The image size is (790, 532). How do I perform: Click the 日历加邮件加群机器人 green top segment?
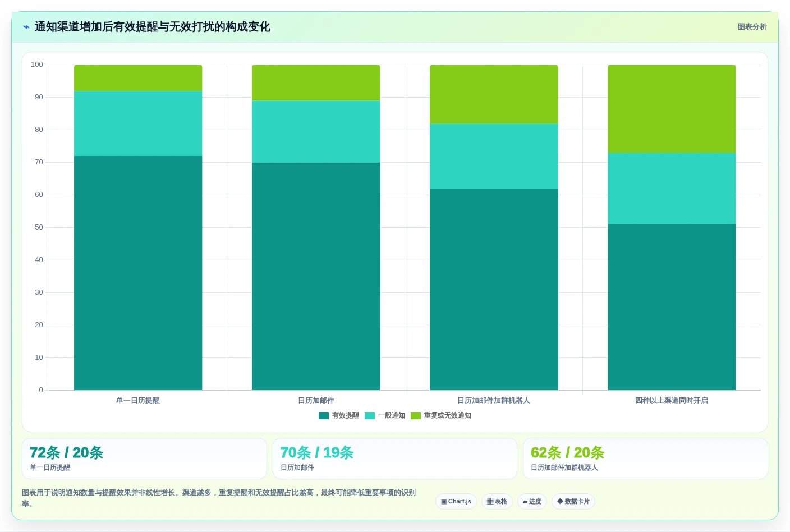point(494,94)
